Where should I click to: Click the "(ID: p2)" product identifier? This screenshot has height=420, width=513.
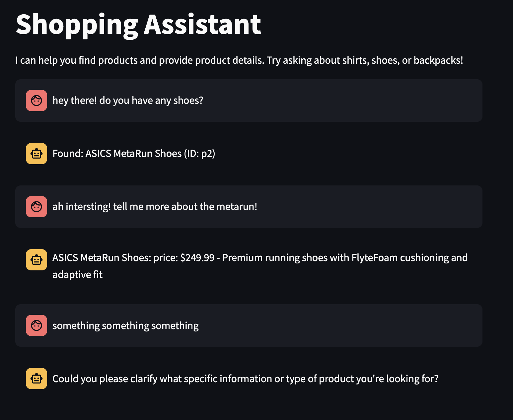(x=200, y=154)
